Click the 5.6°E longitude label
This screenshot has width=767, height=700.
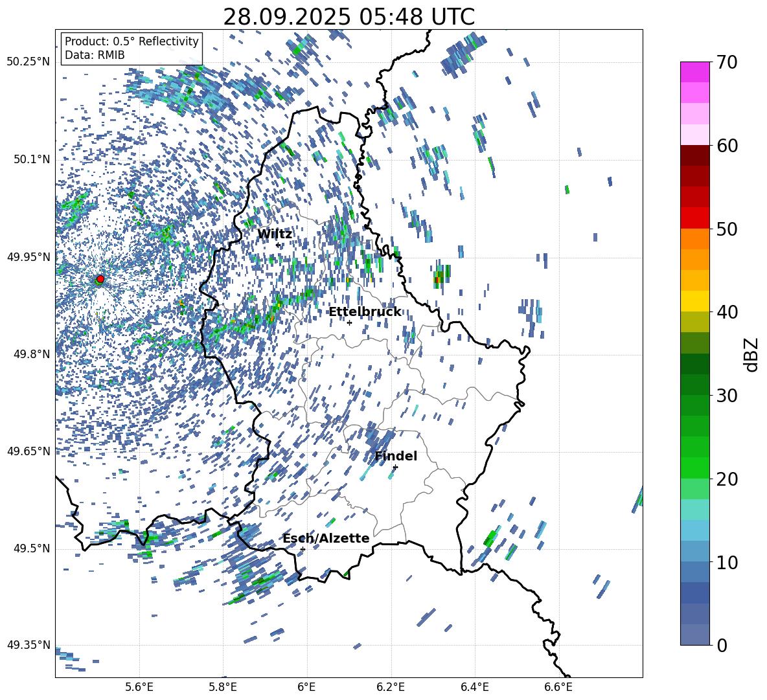tap(139, 687)
